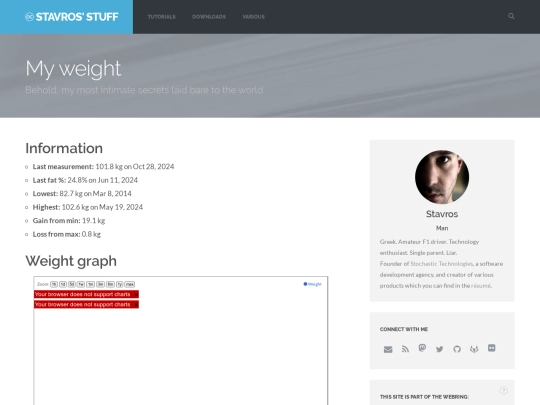The image size is (540, 405).
Task: Click the Lowest 82.7 kg line
Action: [82, 194]
